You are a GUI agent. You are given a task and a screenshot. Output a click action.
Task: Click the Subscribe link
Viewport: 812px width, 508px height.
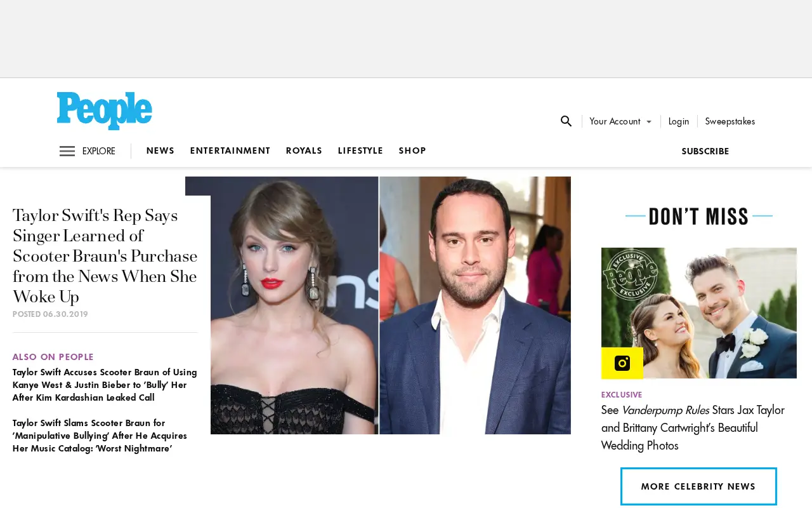[x=705, y=151]
